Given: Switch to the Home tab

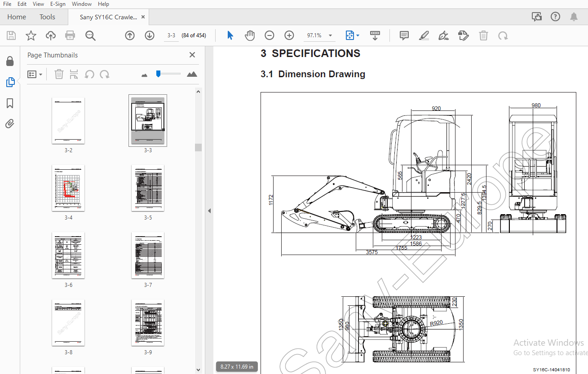Looking at the screenshot, I should 17,17.
